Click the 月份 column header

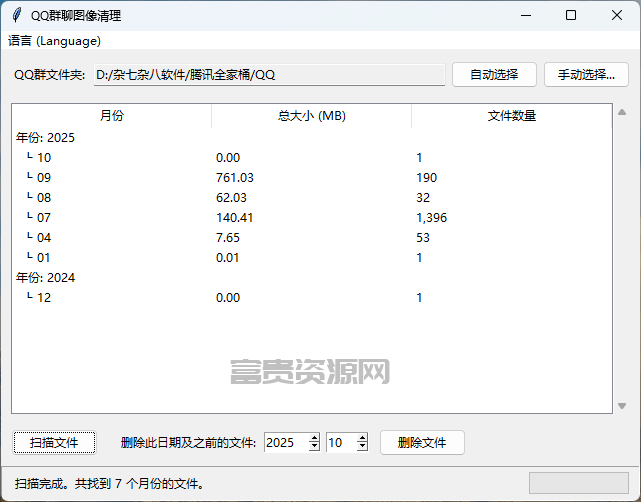112,116
